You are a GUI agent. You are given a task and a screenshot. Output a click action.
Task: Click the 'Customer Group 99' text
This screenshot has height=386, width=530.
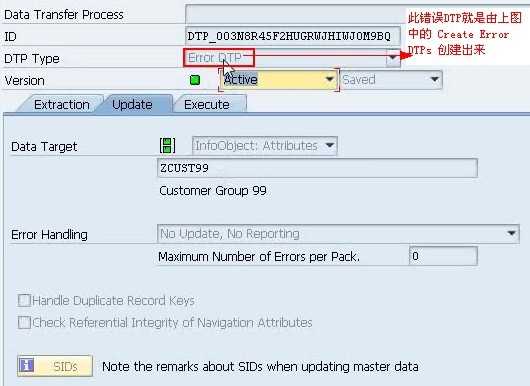pos(213,191)
